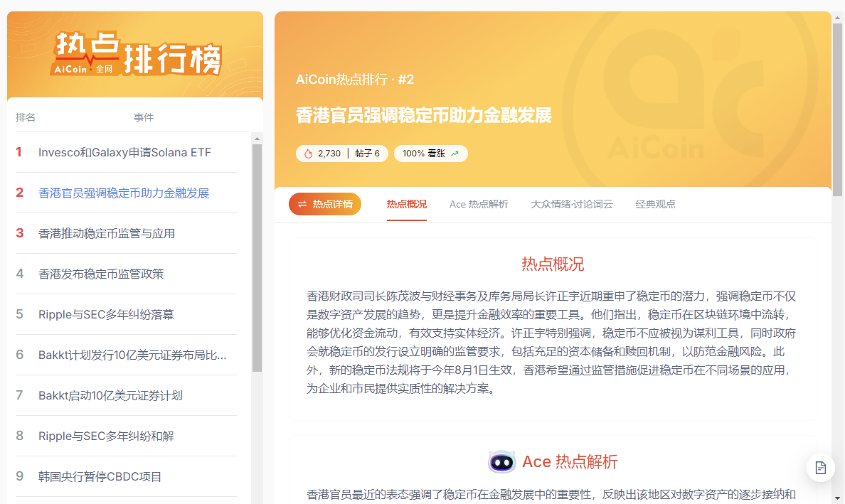
Task: Click the Ace robot mascot icon
Action: [x=501, y=462]
